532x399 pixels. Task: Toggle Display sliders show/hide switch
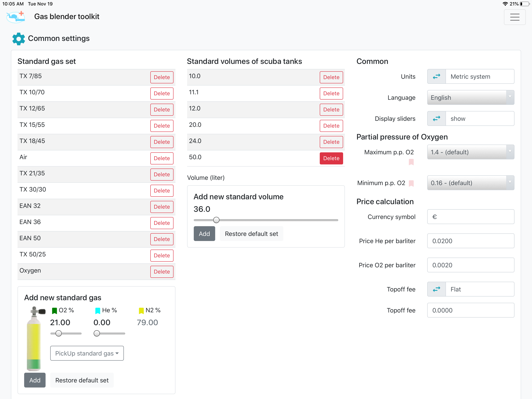(x=436, y=119)
